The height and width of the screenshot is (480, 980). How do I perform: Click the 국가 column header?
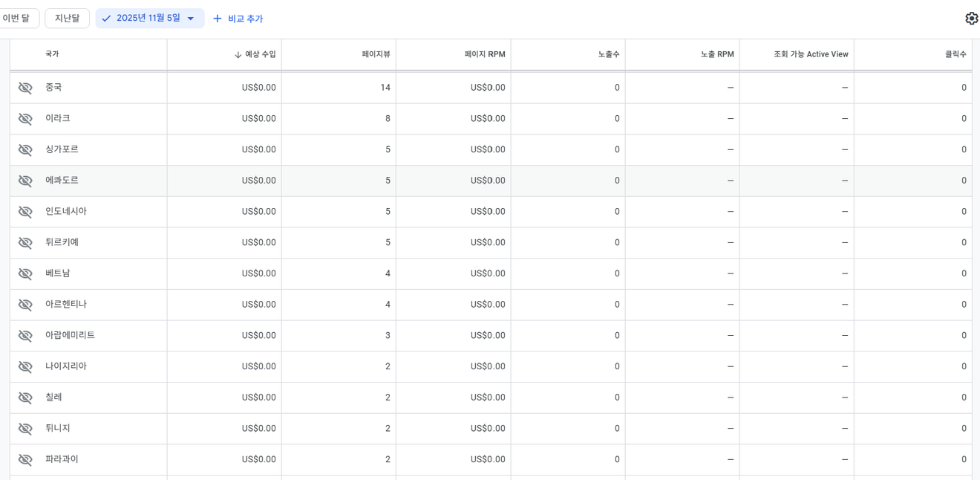tap(52, 54)
